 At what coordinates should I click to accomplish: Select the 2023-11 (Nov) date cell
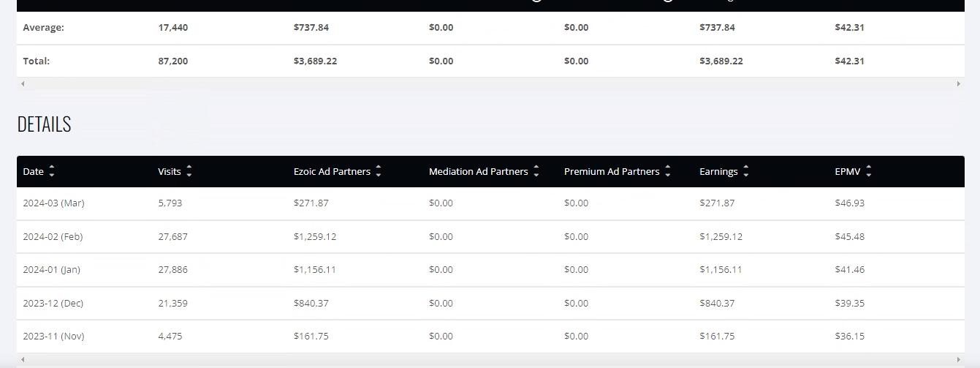54,336
